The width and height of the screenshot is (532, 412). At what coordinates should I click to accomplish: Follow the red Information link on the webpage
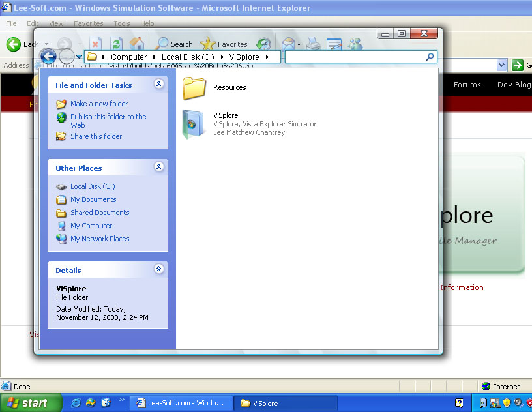(462, 287)
